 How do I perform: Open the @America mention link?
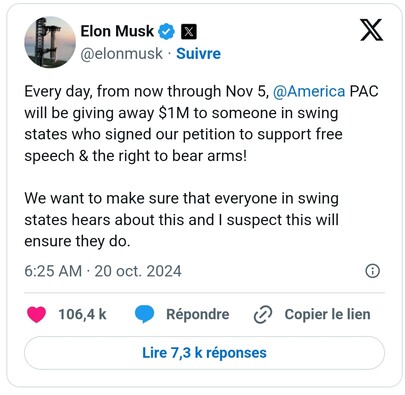(x=309, y=91)
